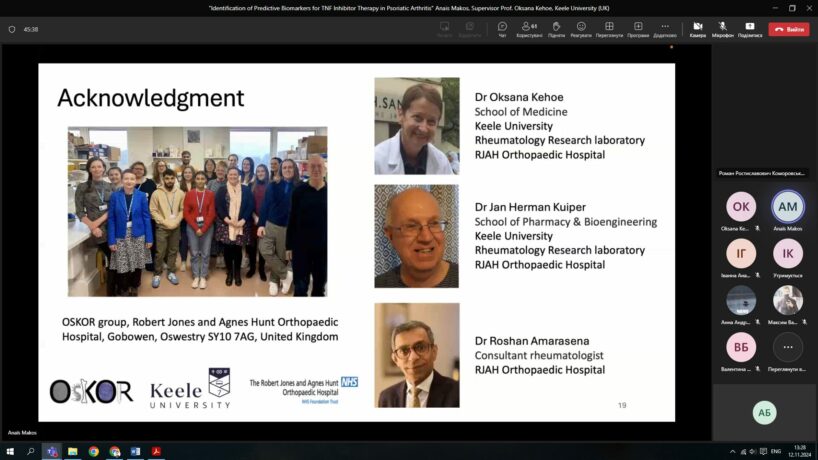818x460 pixels.
Task: Open the reactions picker
Action: (x=581, y=28)
